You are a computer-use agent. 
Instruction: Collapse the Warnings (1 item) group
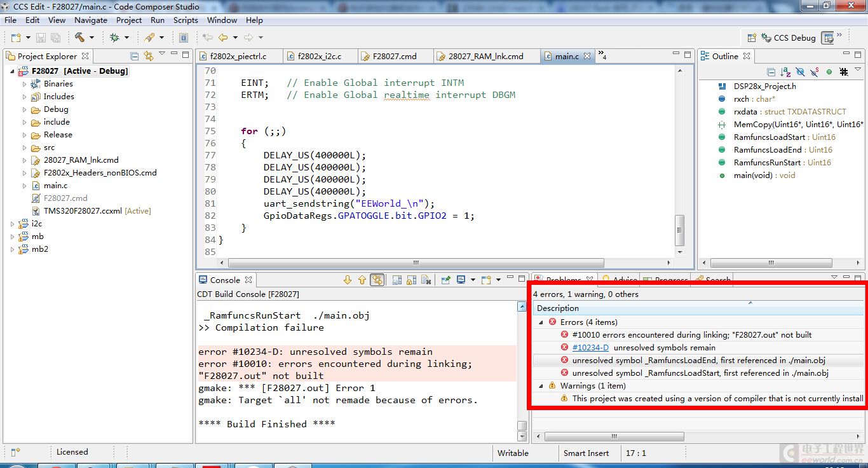541,386
